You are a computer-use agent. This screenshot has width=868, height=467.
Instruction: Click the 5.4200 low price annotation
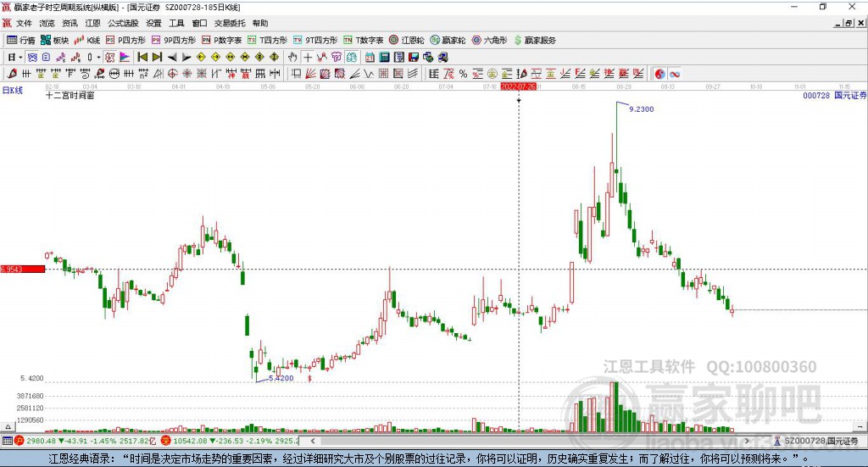click(x=281, y=378)
